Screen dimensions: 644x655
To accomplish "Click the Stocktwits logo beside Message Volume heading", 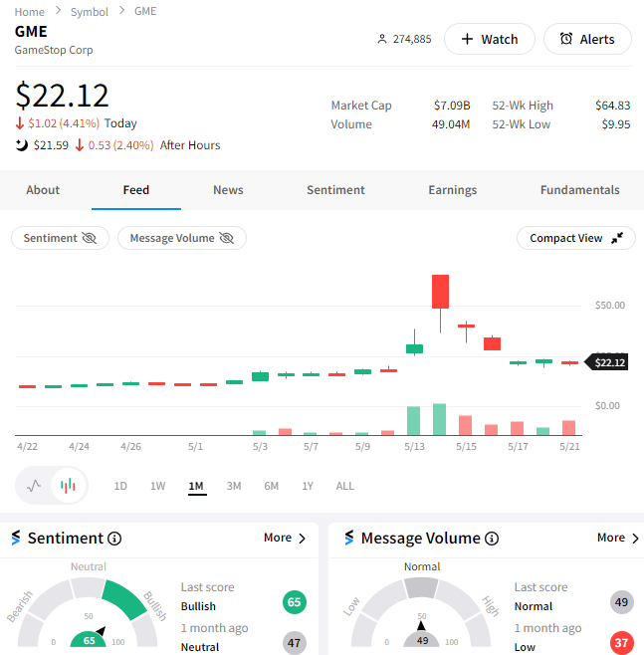I will (349, 538).
